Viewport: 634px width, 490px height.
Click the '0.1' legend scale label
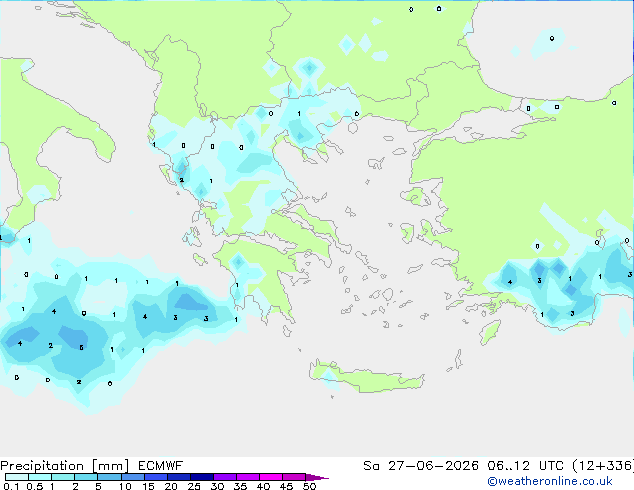pyautogui.click(x=11, y=486)
